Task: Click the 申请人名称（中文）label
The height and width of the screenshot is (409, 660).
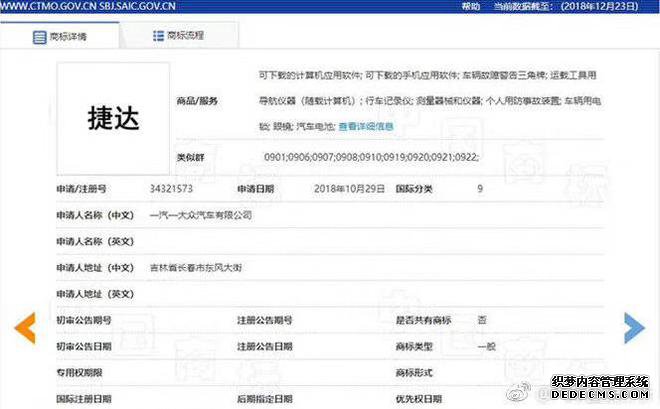Action: coord(95,215)
